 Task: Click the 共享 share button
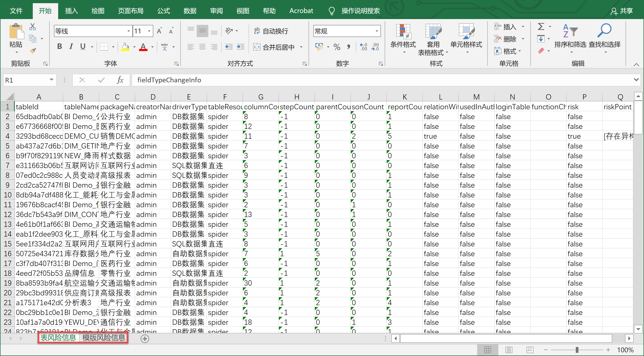tap(622, 11)
